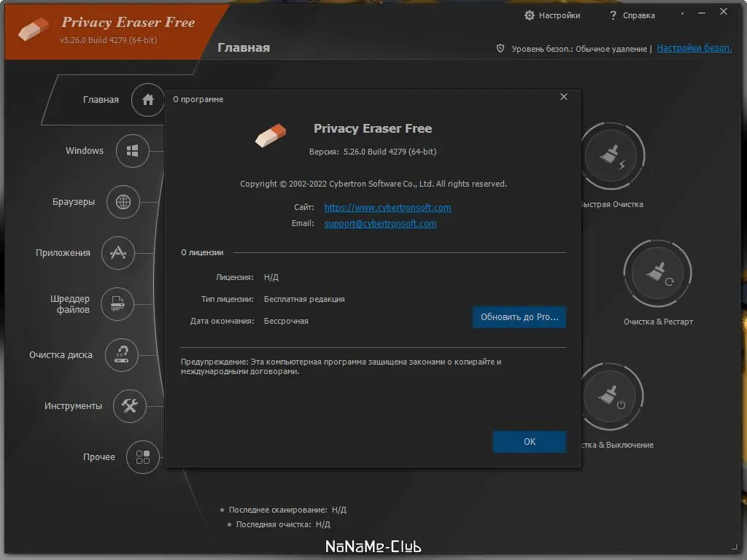Image resolution: width=747 pixels, height=560 pixels.
Task: Click the Обновить до Pro... button
Action: [519, 317]
